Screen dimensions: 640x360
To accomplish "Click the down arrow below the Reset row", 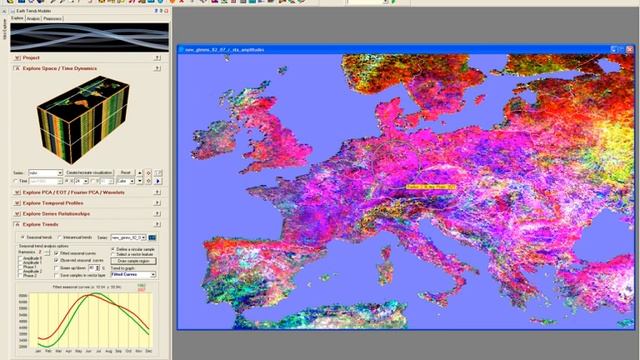I will pyautogui.click(x=140, y=181).
